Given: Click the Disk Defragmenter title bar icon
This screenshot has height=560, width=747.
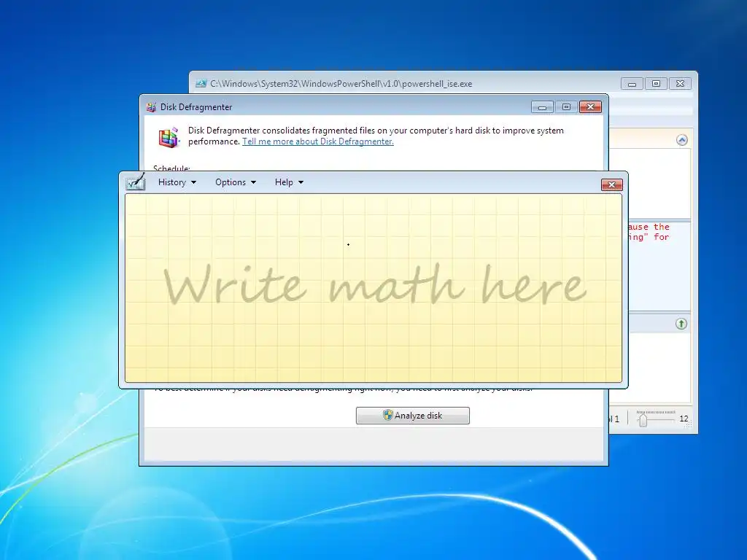Looking at the screenshot, I should [x=152, y=107].
